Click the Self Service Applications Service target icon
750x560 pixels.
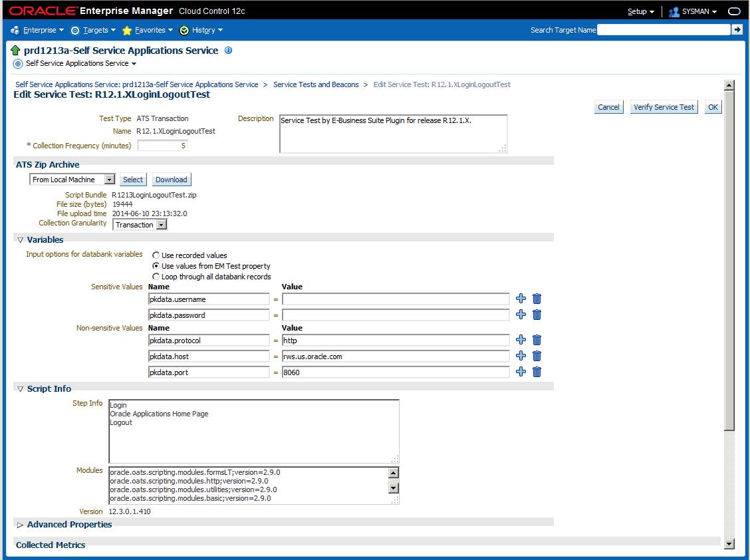click(18, 64)
